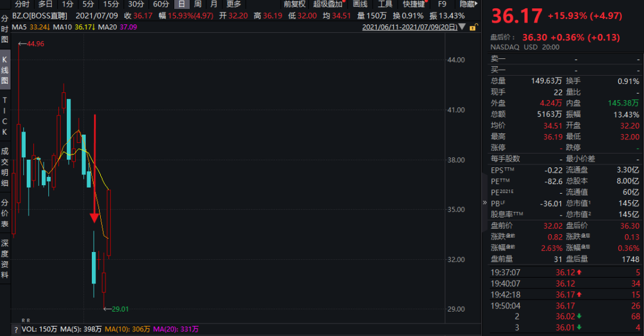The height and width of the screenshot is (336, 644).
Task: Expand the date range dropdown triangle
Action: tap(462, 27)
